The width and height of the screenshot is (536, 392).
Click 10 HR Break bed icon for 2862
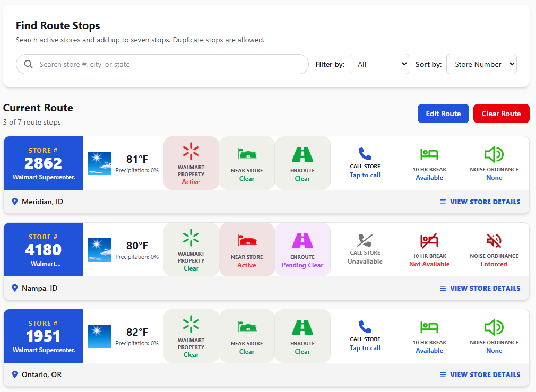click(x=429, y=154)
